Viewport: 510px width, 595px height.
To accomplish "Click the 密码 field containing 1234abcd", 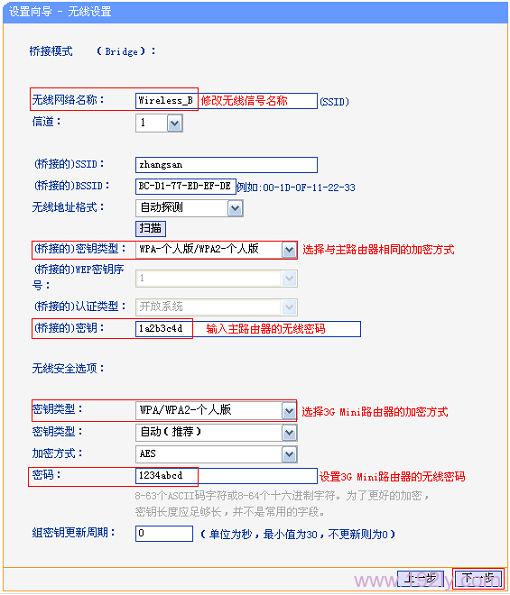I will [226, 476].
